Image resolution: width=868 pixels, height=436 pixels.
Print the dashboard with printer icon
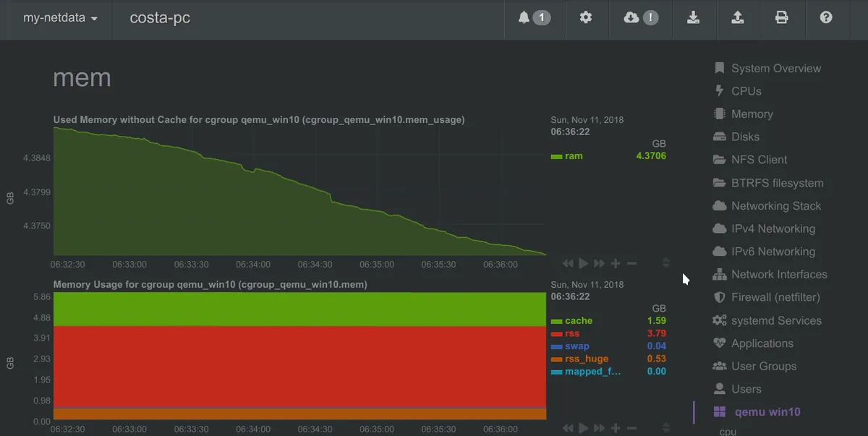pyautogui.click(x=781, y=18)
